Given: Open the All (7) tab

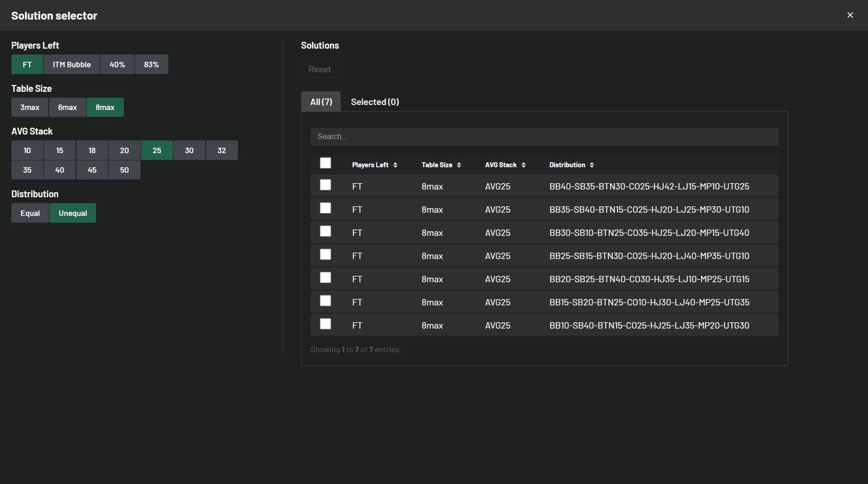Looking at the screenshot, I should [321, 102].
